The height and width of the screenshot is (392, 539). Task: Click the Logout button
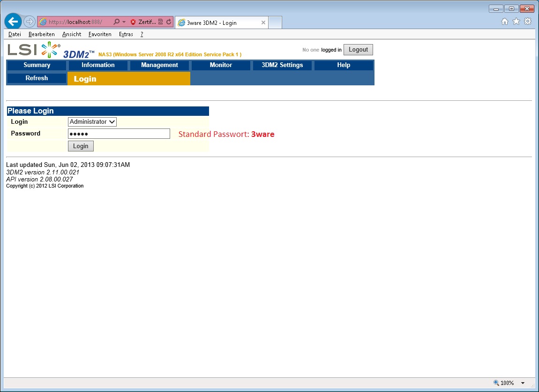(358, 50)
